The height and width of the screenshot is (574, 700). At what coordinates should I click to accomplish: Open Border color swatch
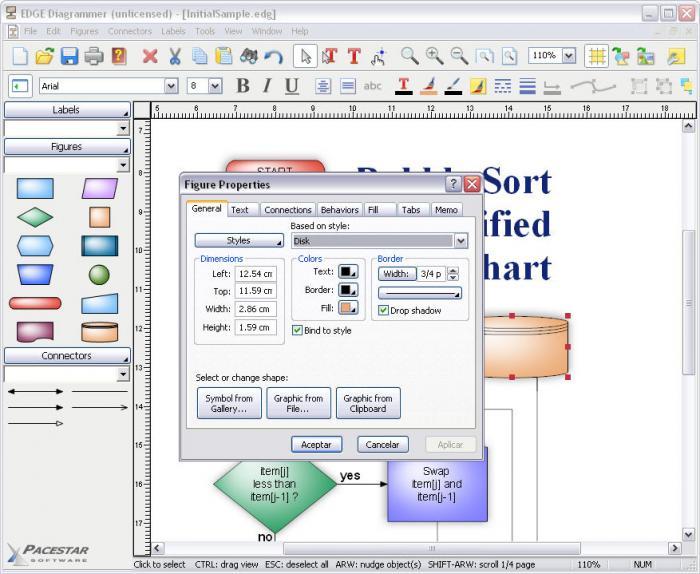pos(348,290)
